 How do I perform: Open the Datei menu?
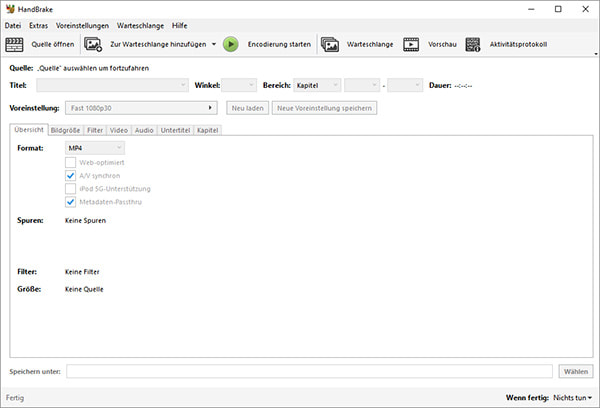pyautogui.click(x=13, y=26)
